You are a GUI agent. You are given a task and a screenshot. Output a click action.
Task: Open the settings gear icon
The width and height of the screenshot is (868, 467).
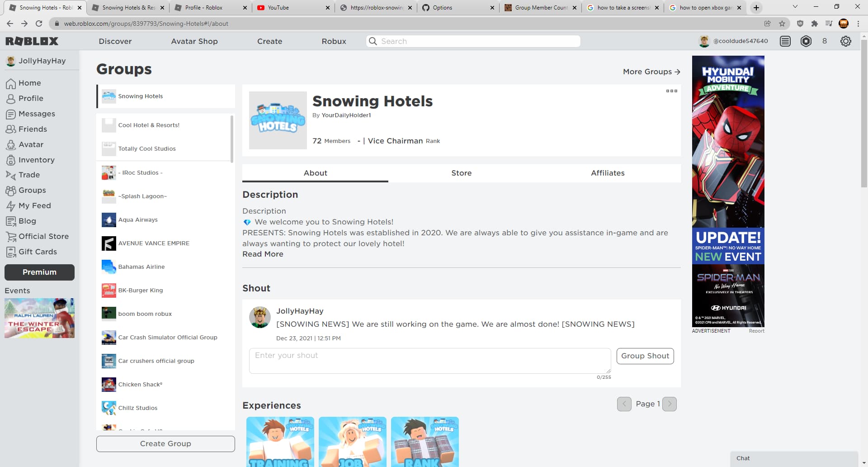pyautogui.click(x=846, y=41)
